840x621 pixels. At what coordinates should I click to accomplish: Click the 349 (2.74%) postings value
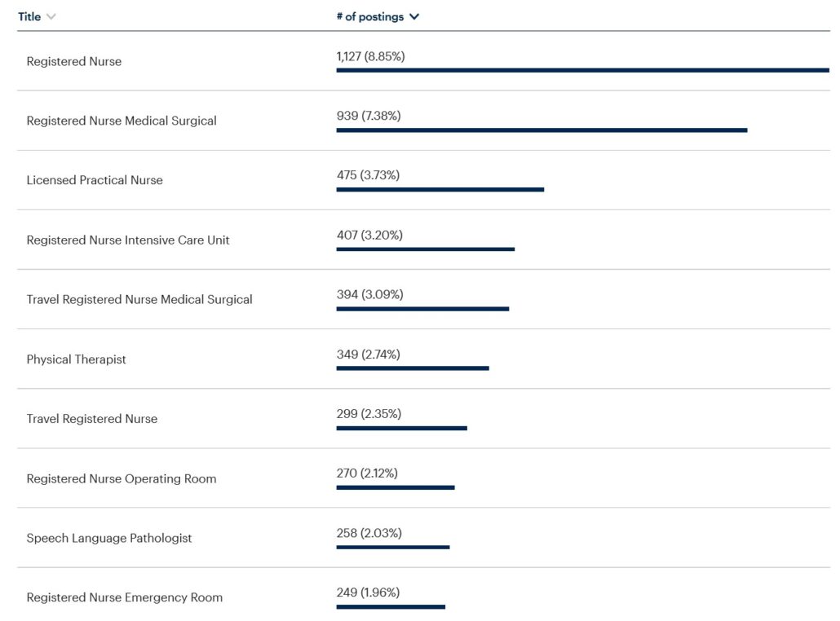(368, 355)
